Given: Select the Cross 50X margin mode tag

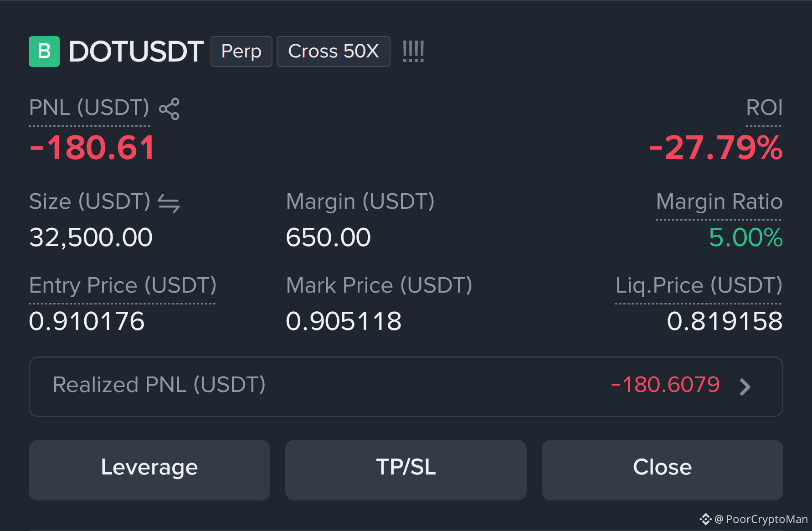Looking at the screenshot, I should click(334, 52).
